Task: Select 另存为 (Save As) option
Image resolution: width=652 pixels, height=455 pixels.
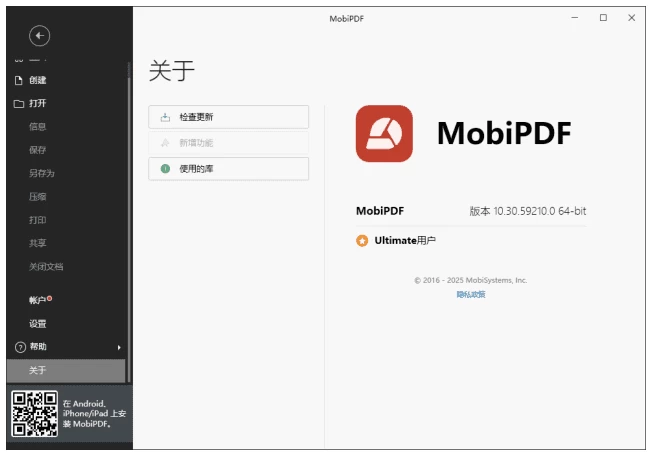Action: tap(40, 173)
